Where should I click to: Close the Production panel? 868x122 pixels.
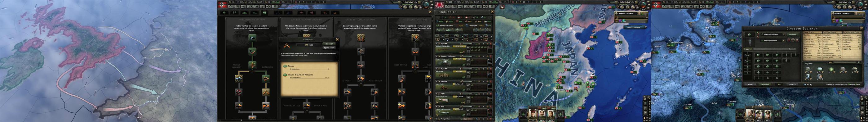492,12
